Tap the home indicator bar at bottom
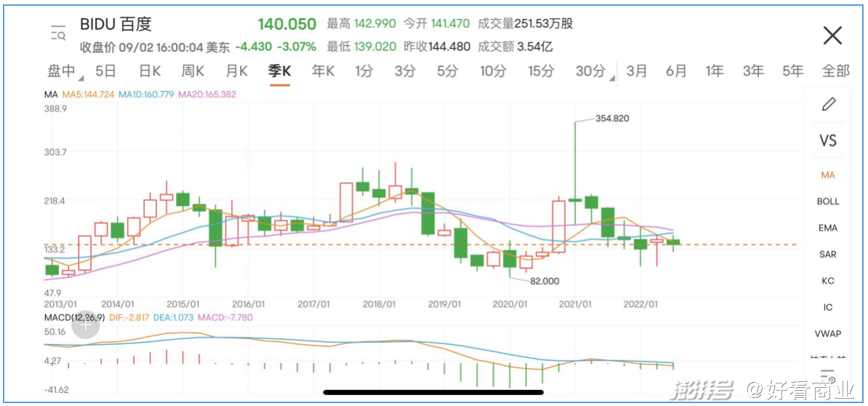The height and width of the screenshot is (406, 868). [x=433, y=393]
